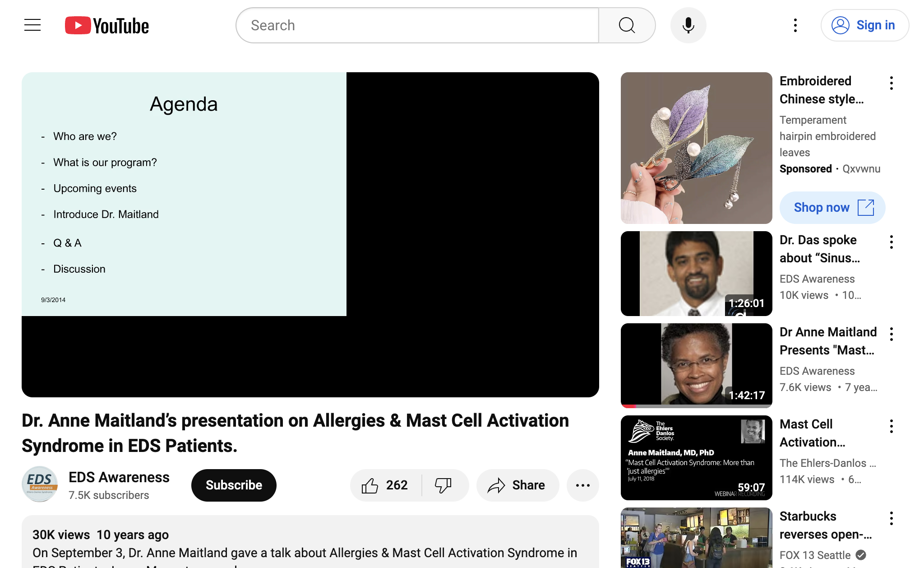The width and height of the screenshot is (924, 568).
Task: Open more actions below the video
Action: click(582, 485)
